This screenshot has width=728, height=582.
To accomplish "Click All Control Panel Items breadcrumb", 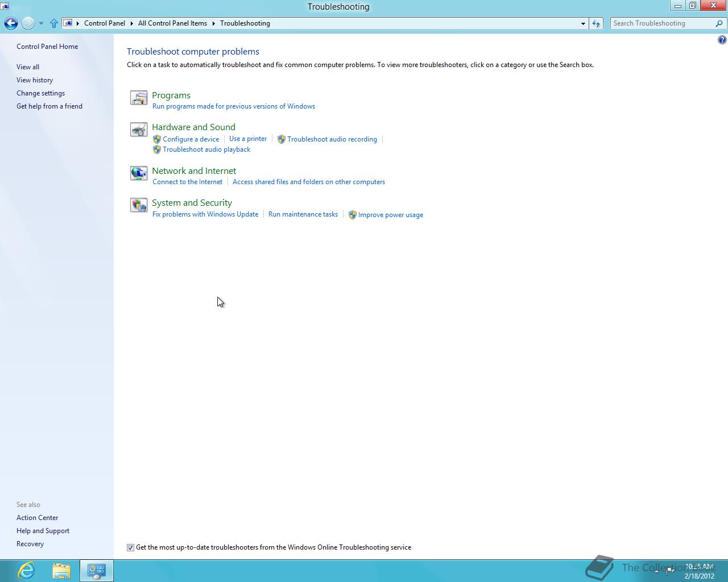I will click(x=172, y=23).
